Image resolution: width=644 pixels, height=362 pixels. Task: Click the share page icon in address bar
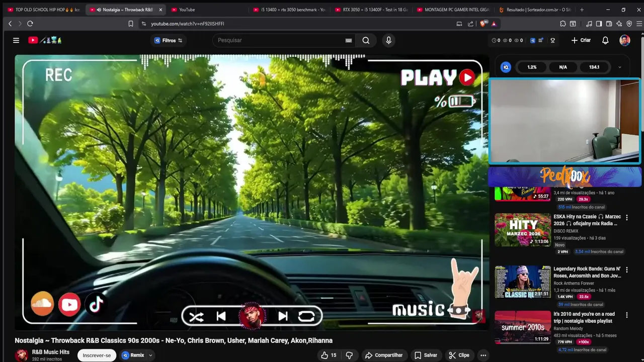point(470,24)
